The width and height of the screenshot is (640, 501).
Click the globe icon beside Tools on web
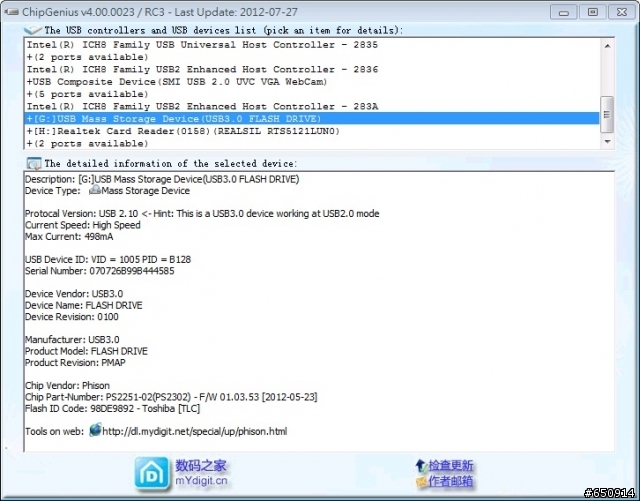point(95,430)
